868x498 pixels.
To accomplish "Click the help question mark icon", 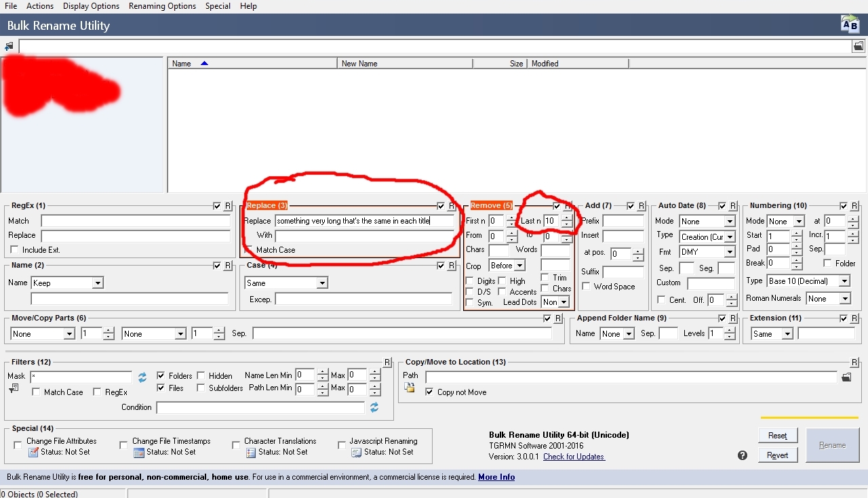I will pos(743,455).
